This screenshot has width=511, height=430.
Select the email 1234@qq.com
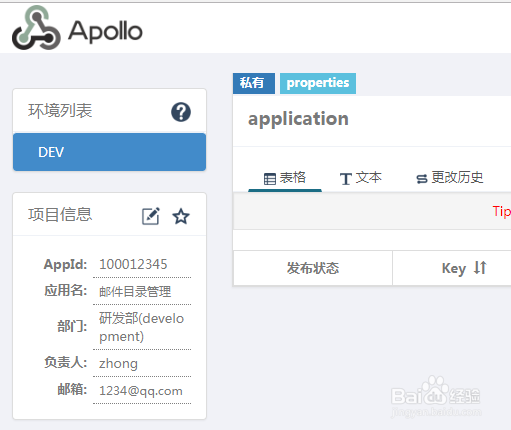tap(141, 391)
